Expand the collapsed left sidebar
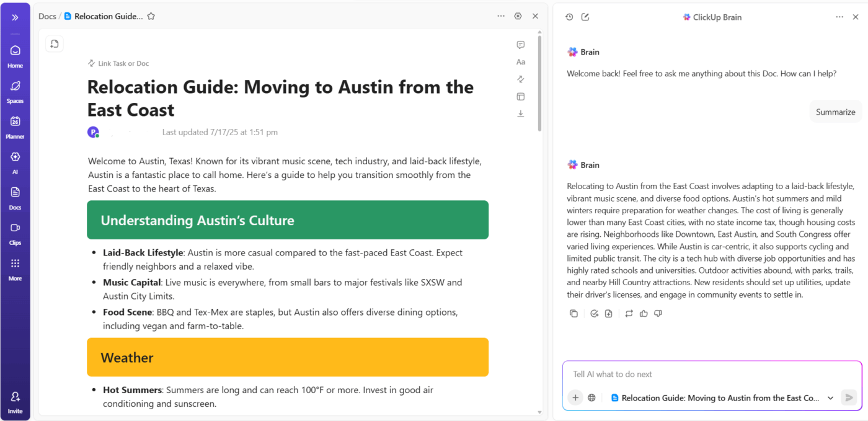Viewport: 868px width, 421px height. coord(15,17)
